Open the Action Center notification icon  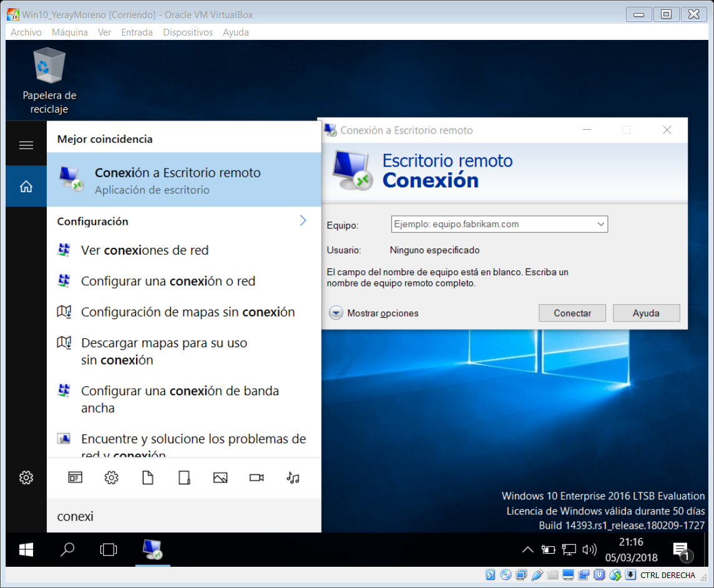pos(683,551)
